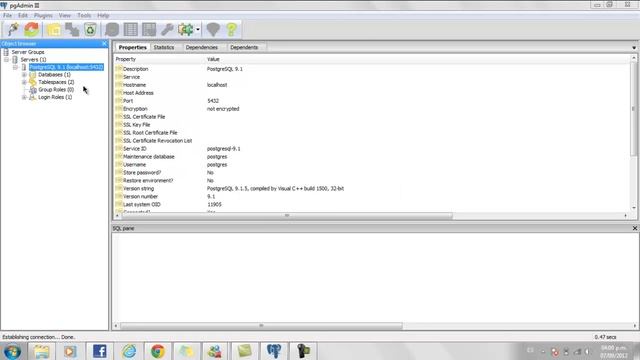640x360 pixels.
Task: Collapse the Servers (1) tree node
Action: (x=7, y=60)
